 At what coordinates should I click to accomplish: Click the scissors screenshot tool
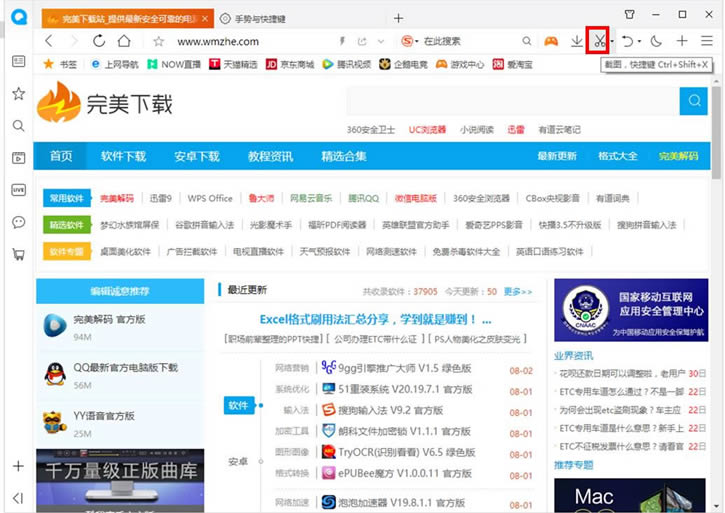click(x=599, y=41)
